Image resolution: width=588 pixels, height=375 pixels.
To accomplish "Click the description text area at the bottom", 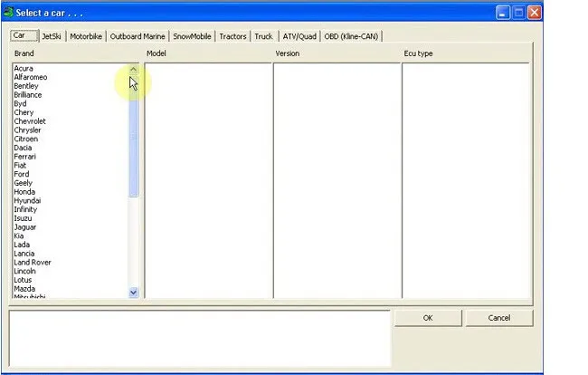I will (x=200, y=339).
